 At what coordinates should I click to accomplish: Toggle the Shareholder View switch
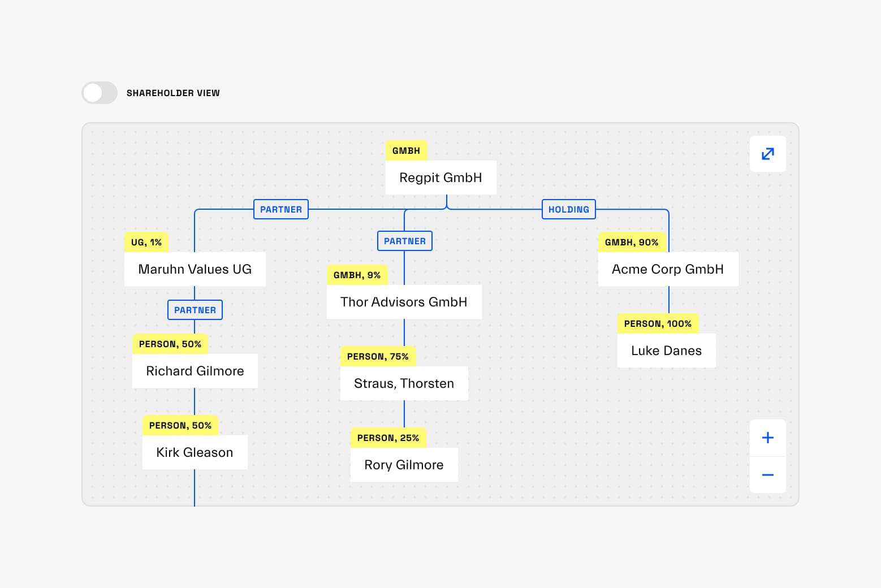click(x=99, y=92)
